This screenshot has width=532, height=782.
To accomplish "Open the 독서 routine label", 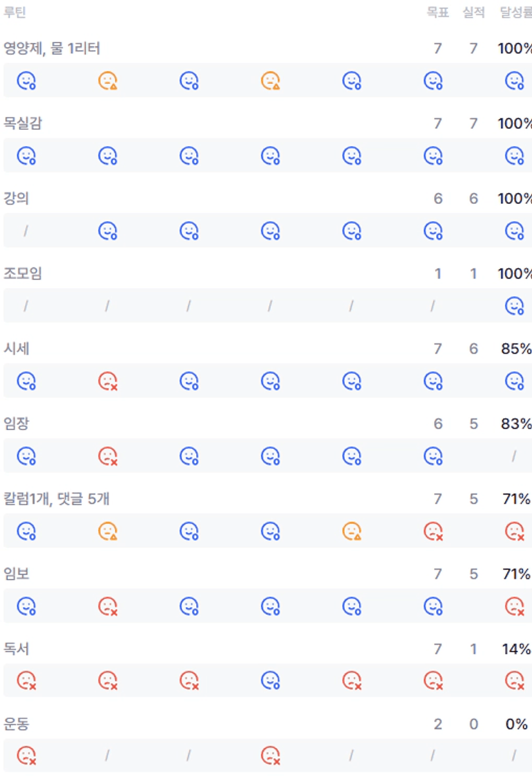I will click(17, 649).
